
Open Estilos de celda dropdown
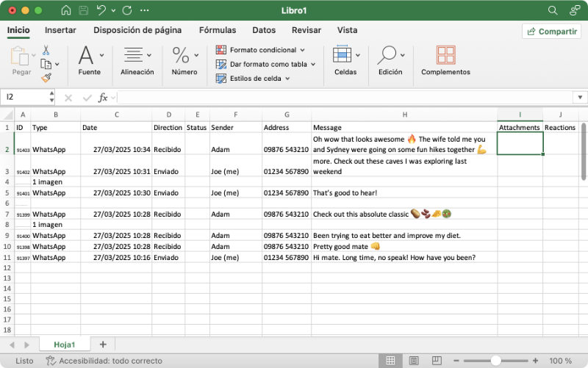coord(253,79)
